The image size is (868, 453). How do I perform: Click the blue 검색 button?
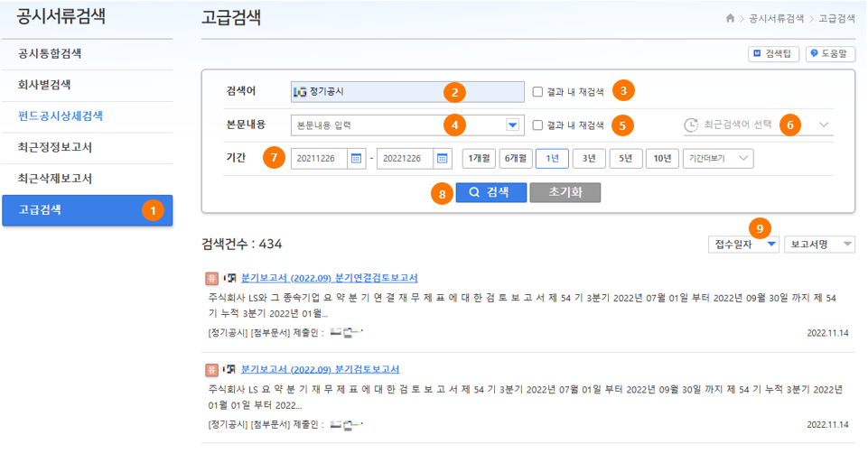click(491, 192)
